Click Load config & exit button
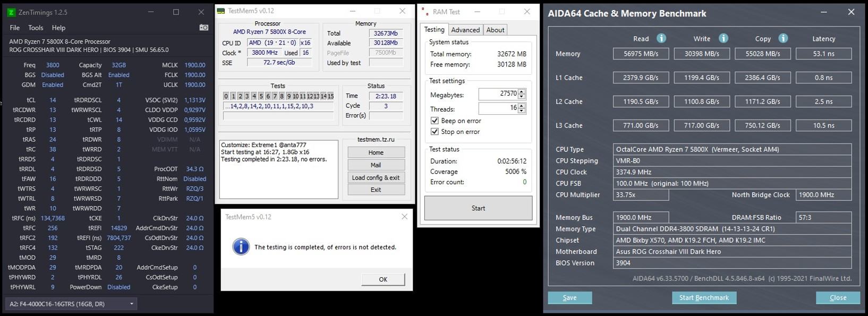Screen dimensions: 868x316 click(376, 177)
